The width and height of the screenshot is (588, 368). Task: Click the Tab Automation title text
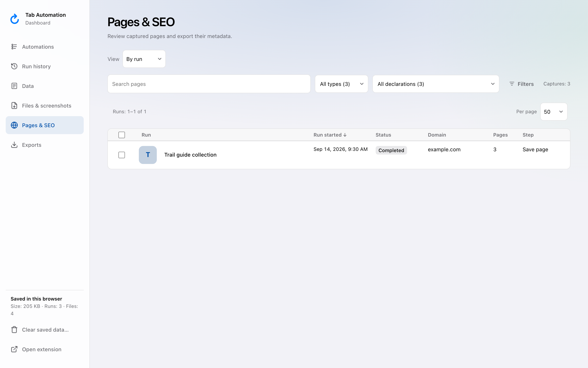click(46, 15)
